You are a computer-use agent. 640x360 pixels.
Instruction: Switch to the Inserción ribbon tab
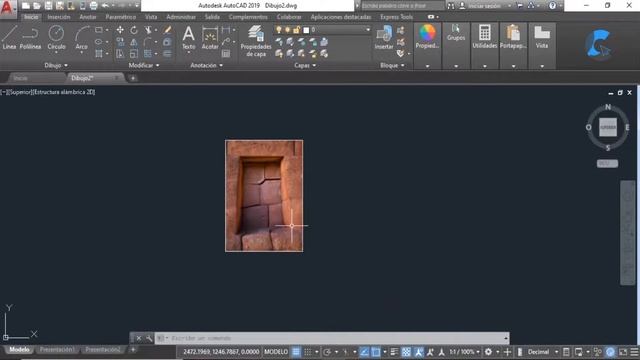click(59, 17)
